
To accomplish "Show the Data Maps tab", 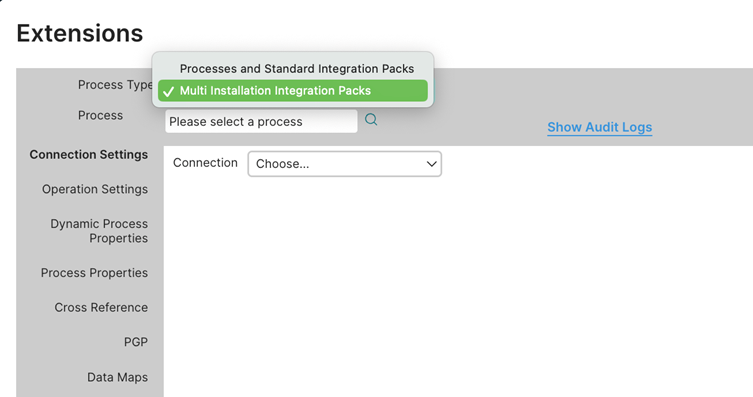I will coord(117,377).
